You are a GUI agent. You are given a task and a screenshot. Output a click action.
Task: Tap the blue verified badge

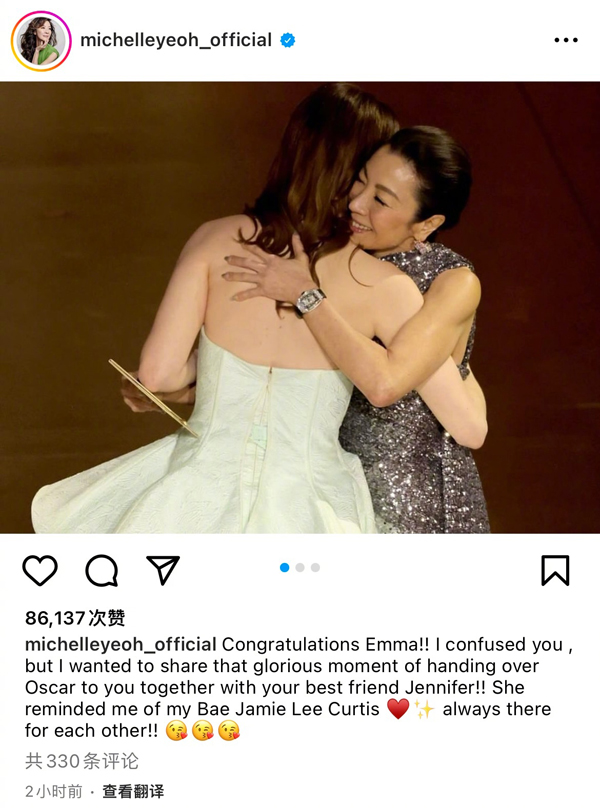(288, 40)
